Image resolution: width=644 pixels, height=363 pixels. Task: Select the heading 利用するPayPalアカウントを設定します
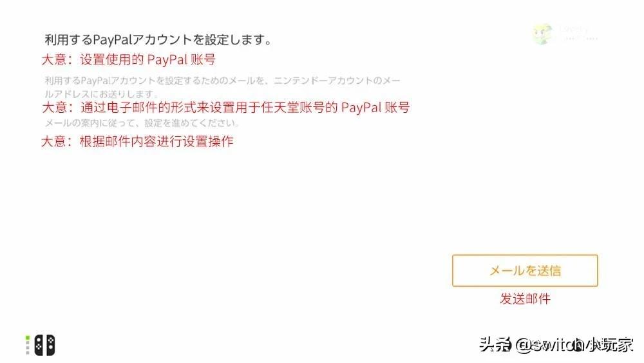point(158,40)
